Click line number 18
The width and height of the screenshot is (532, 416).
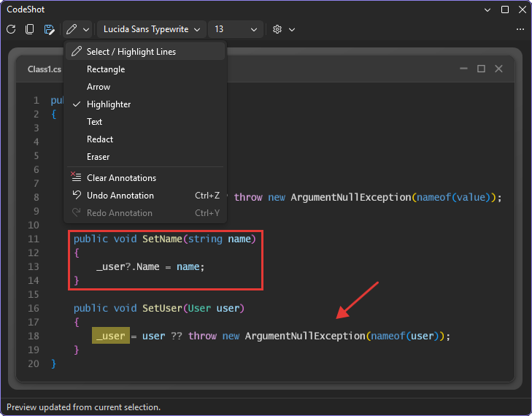pos(34,336)
